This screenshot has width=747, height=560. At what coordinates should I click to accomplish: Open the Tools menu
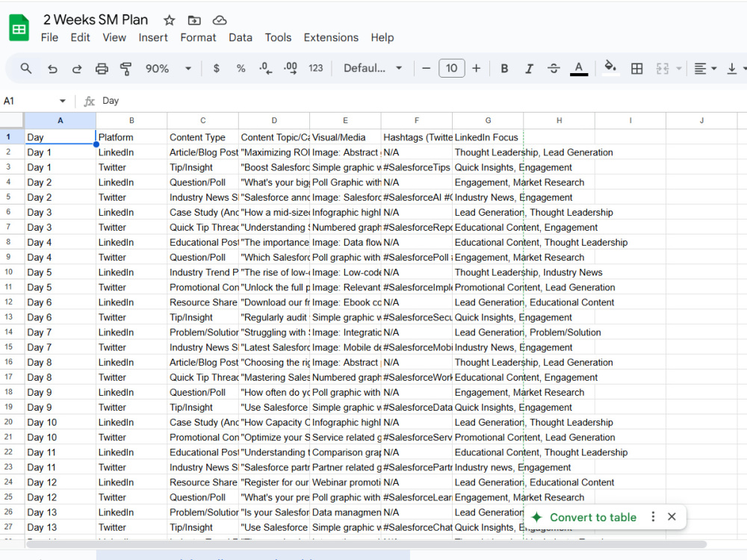click(278, 37)
